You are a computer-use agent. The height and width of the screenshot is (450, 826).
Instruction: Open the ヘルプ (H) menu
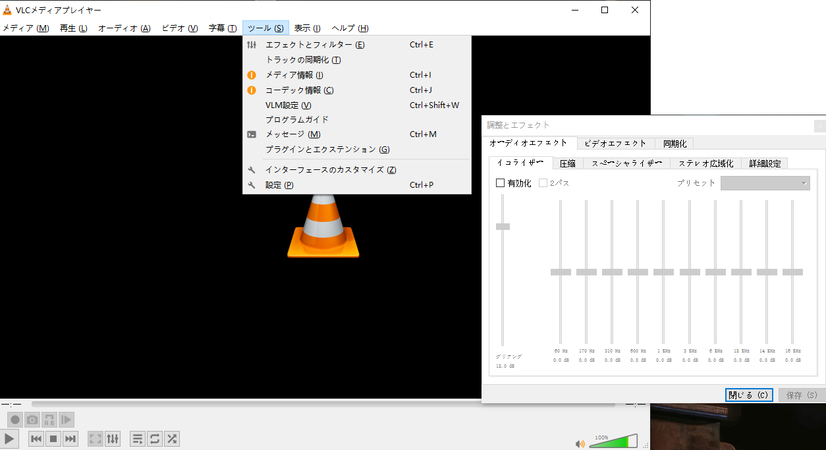tap(350, 28)
